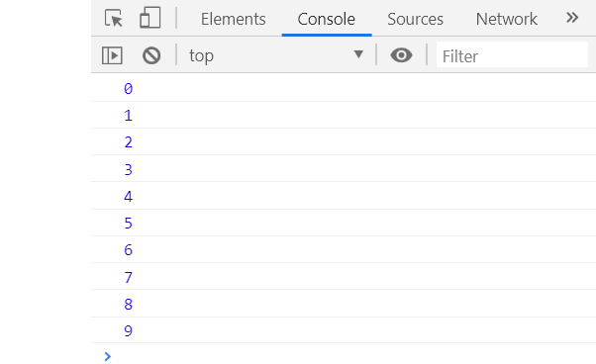Toggle the device toolbar icon
Viewport: 596px width, 364px height.
[150, 18]
